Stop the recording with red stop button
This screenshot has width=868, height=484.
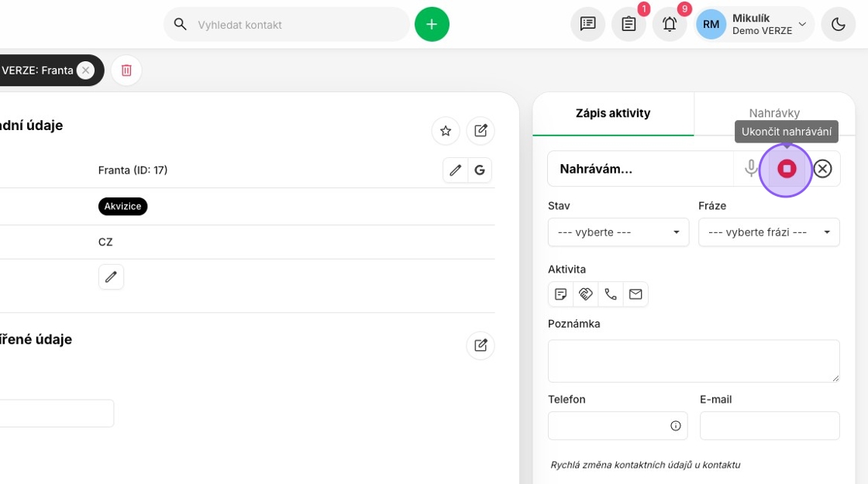click(787, 169)
